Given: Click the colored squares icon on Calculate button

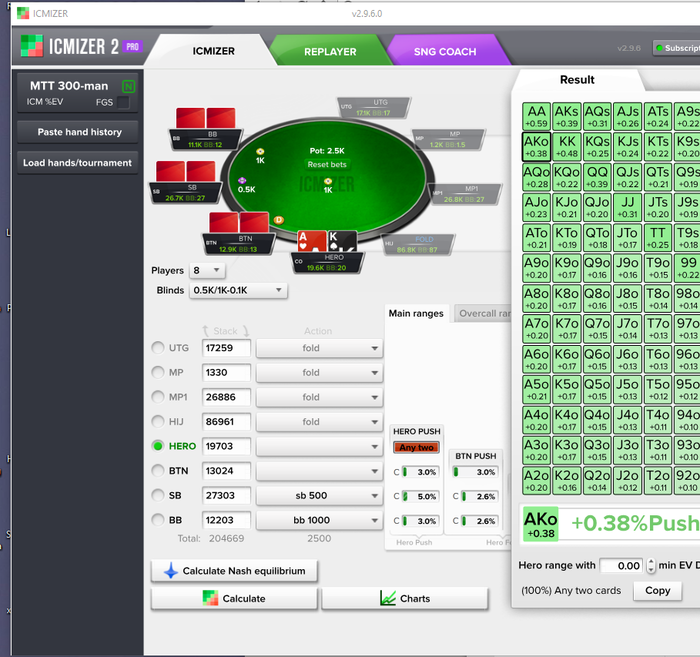Looking at the screenshot, I should click(x=210, y=598).
